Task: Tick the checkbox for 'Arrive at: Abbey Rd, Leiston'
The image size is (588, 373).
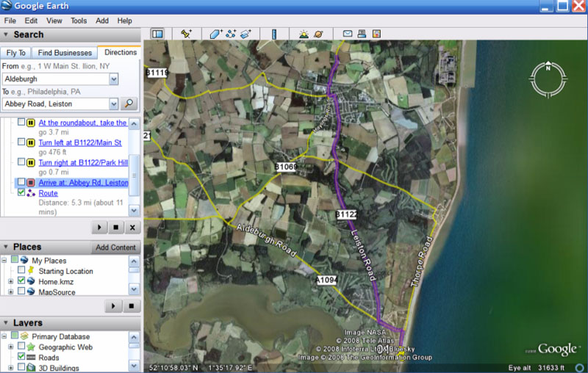Action: point(21,182)
